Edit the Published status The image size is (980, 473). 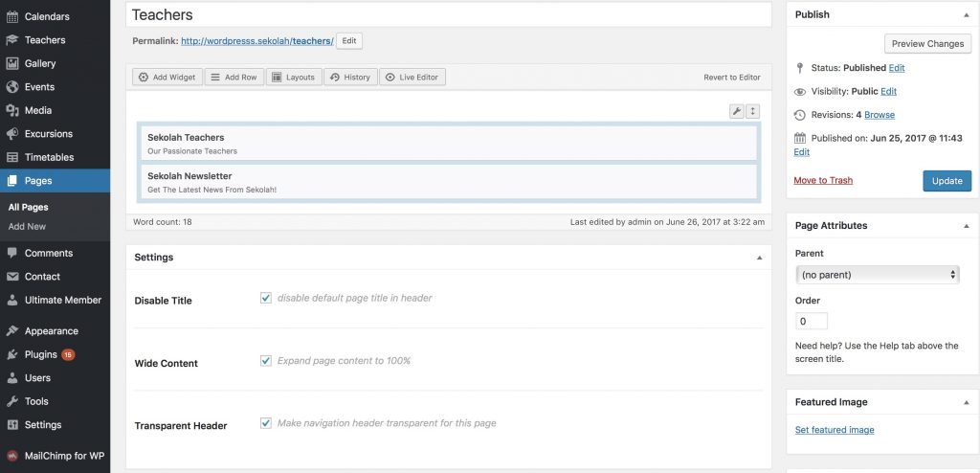(897, 68)
